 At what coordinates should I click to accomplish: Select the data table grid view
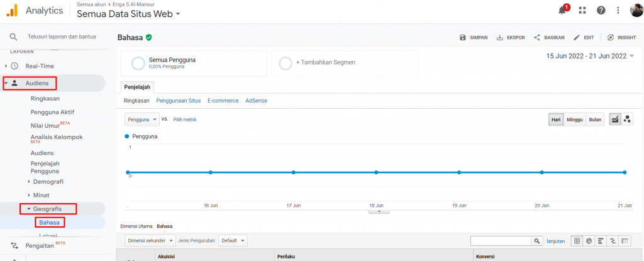577,241
